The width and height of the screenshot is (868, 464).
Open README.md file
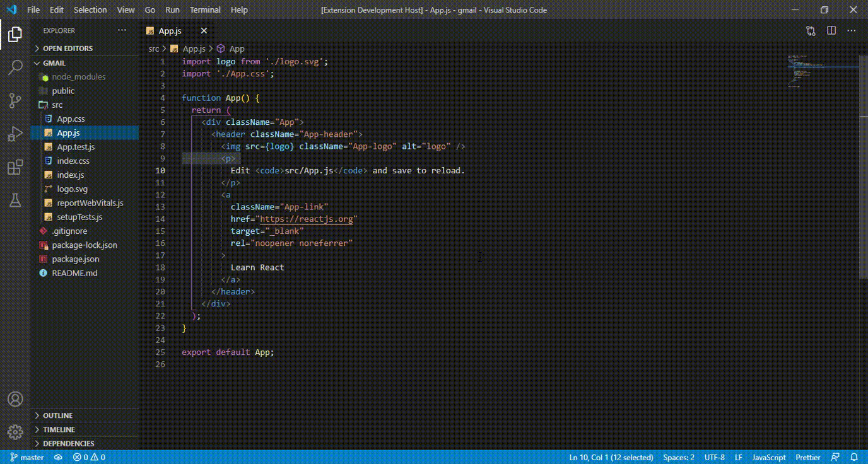pos(85,273)
